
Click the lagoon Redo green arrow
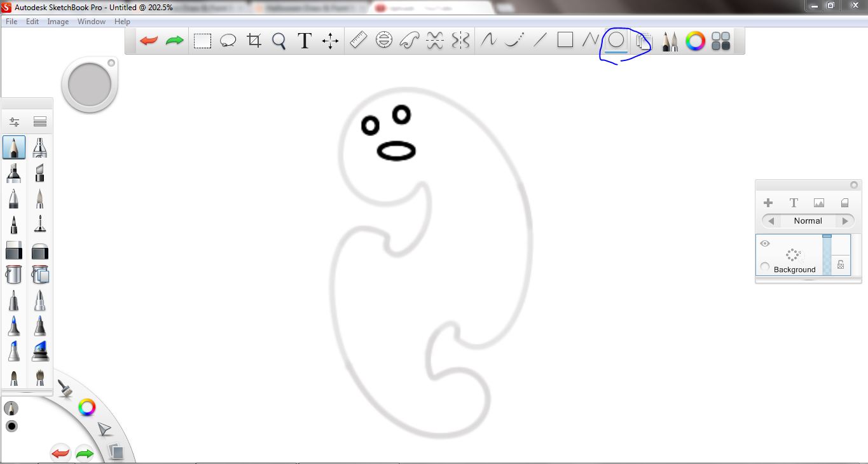coord(85,453)
